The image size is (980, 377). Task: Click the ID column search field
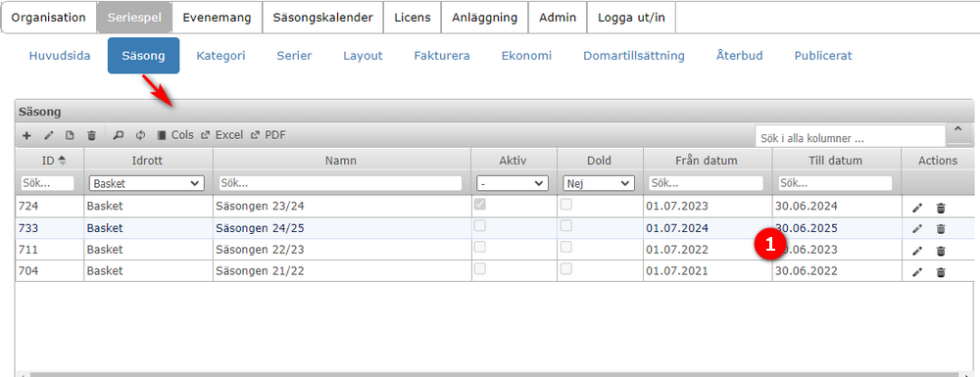tap(47, 183)
